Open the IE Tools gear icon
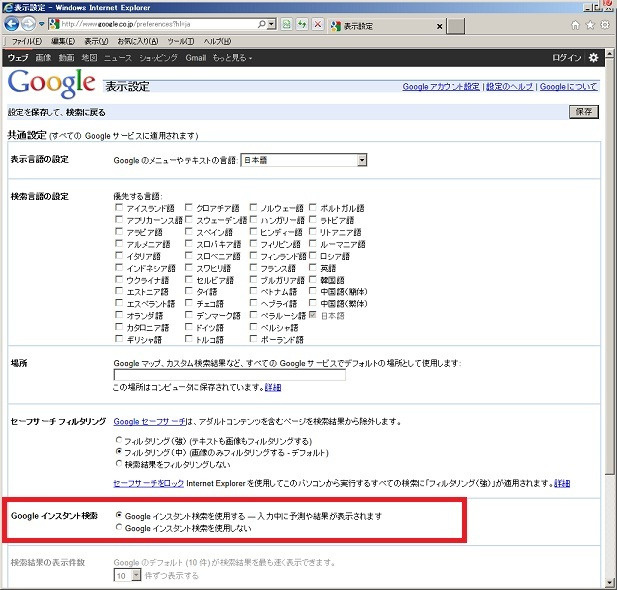The width and height of the screenshot is (617, 590). click(605, 25)
